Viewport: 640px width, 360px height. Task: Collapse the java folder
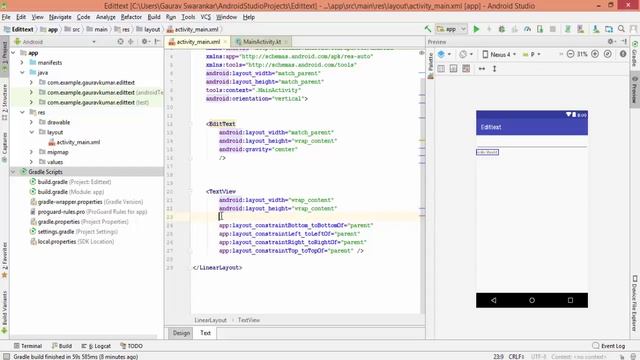[22, 72]
